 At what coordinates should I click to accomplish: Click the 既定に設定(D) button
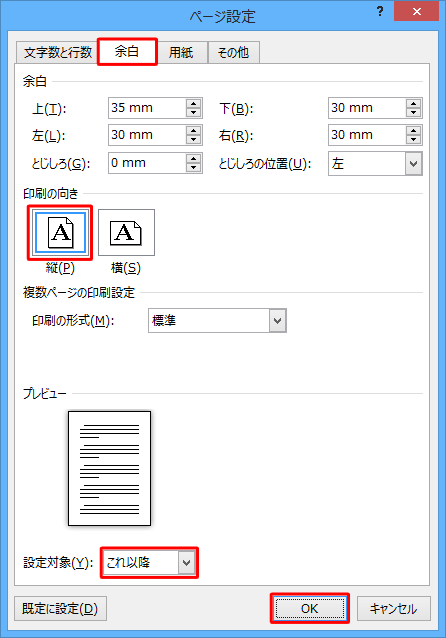point(60,609)
